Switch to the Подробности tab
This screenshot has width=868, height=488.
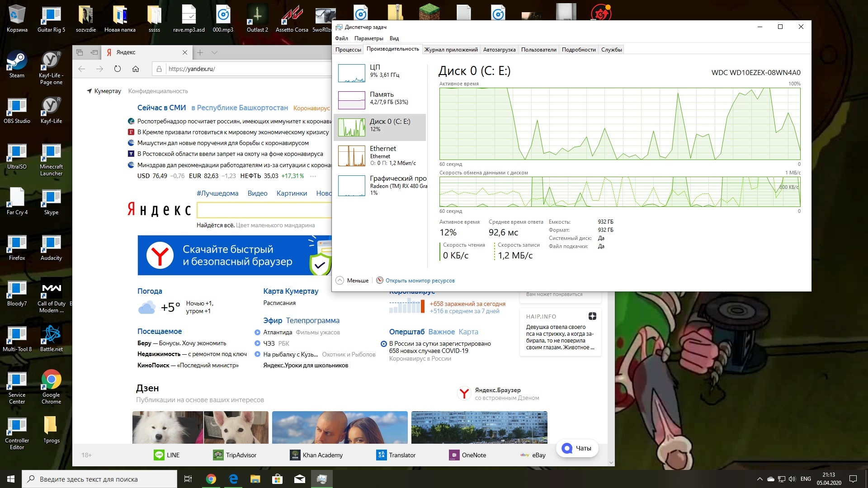(579, 50)
